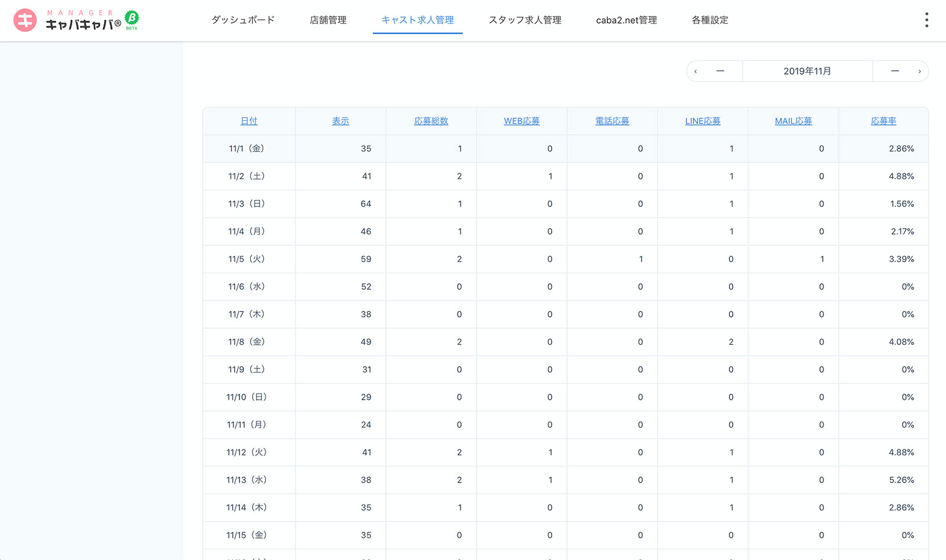Sort by 電話応募 column header
Screen dimensions: 946x560
click(612, 121)
